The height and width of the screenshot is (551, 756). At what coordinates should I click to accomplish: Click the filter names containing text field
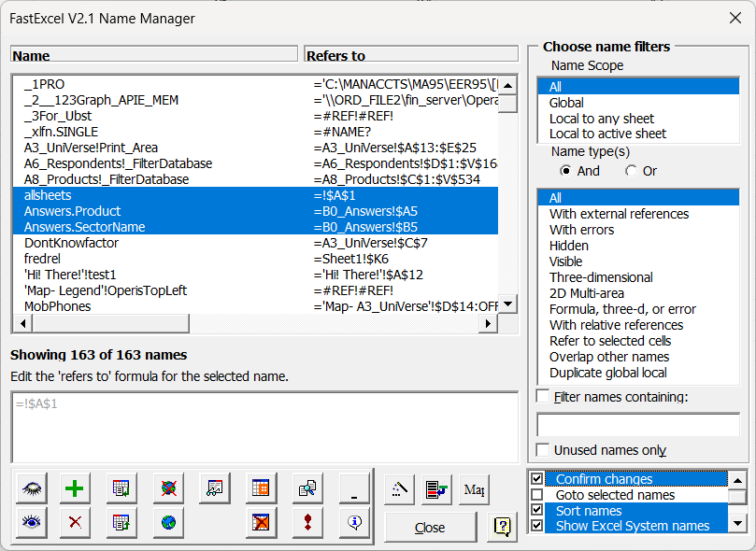tap(638, 424)
